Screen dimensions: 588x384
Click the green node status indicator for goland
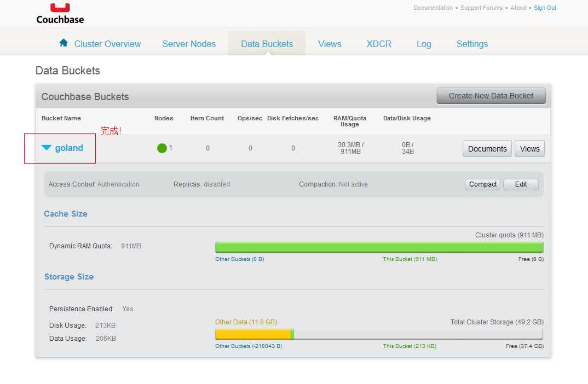coord(162,148)
